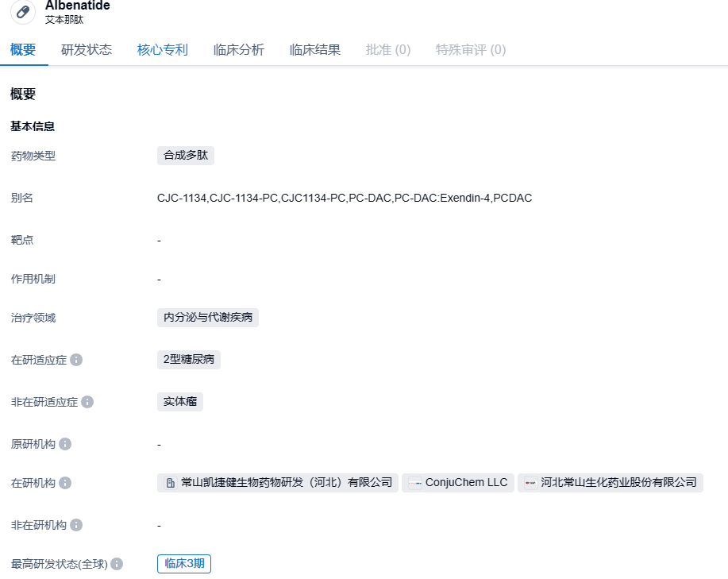Click info icon next to 在研适应症
This screenshot has width=728, height=579.
click(x=76, y=360)
